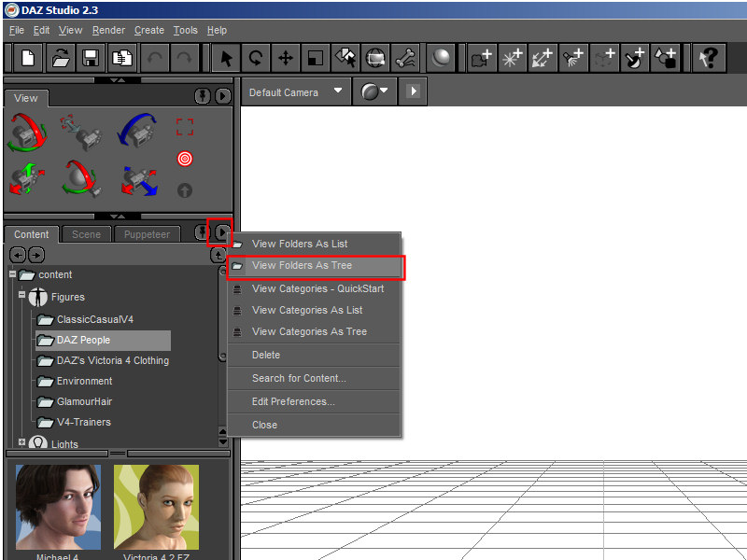747x560 pixels.
Task: Click the Frame selection red brackets icon
Action: 185,127
